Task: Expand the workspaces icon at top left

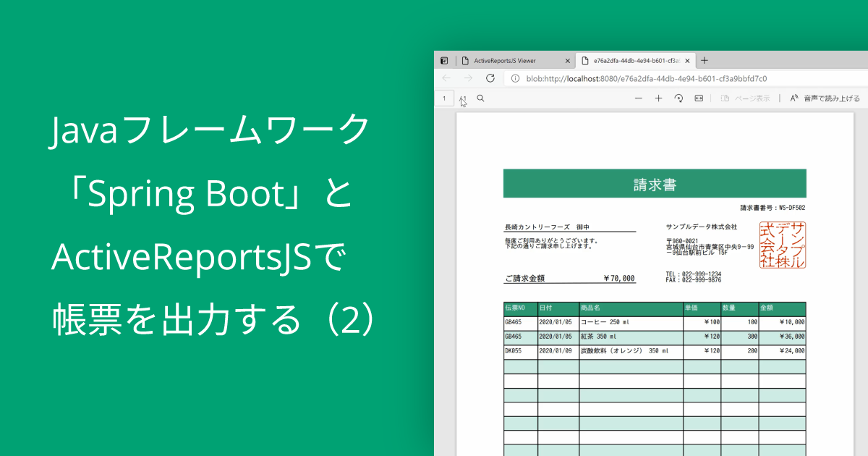Action: (x=443, y=61)
